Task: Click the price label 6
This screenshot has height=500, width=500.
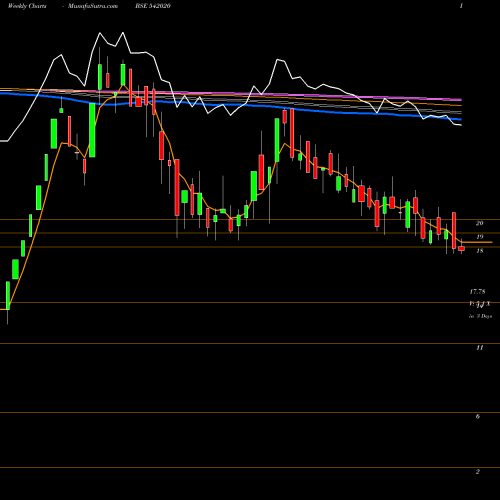Action: click(478, 417)
